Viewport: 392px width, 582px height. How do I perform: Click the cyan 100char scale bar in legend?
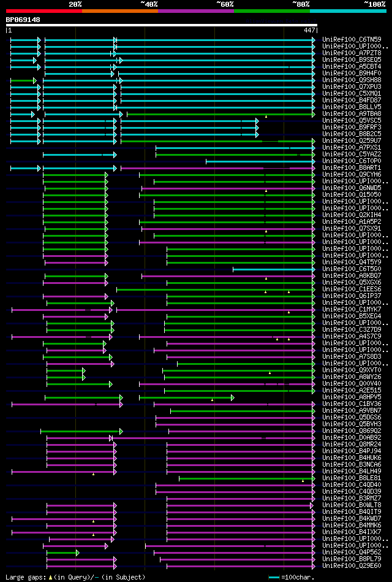point(274,578)
